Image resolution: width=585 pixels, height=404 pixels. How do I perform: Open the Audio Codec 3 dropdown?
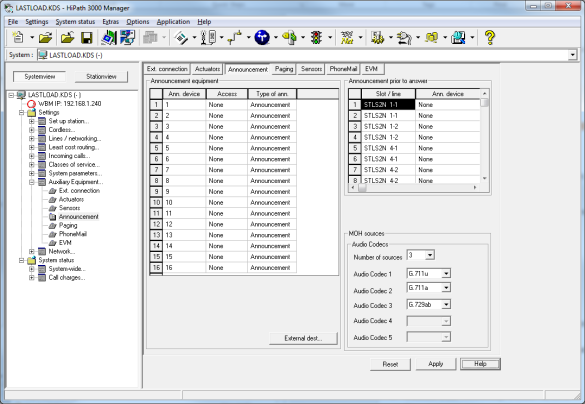(446, 305)
